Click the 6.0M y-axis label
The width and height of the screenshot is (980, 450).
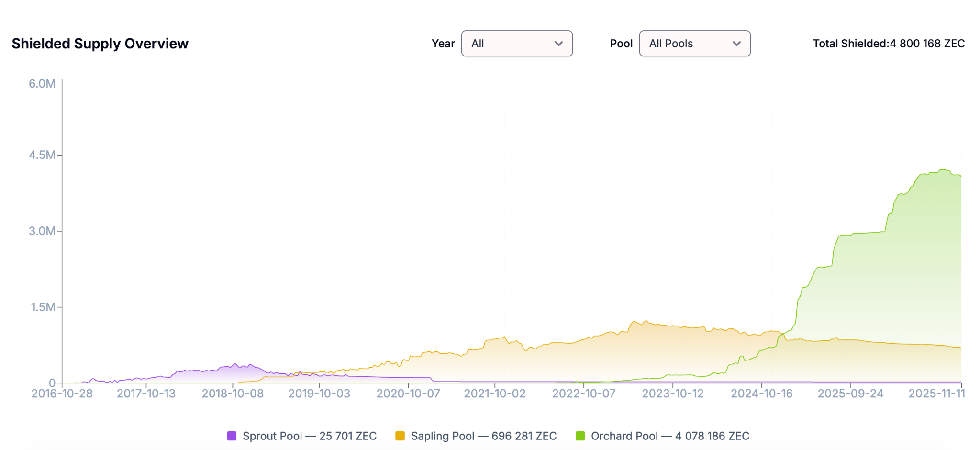click(x=42, y=84)
